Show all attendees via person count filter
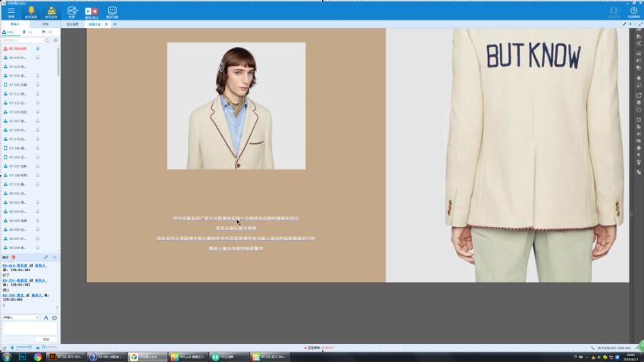 [x=8, y=32]
